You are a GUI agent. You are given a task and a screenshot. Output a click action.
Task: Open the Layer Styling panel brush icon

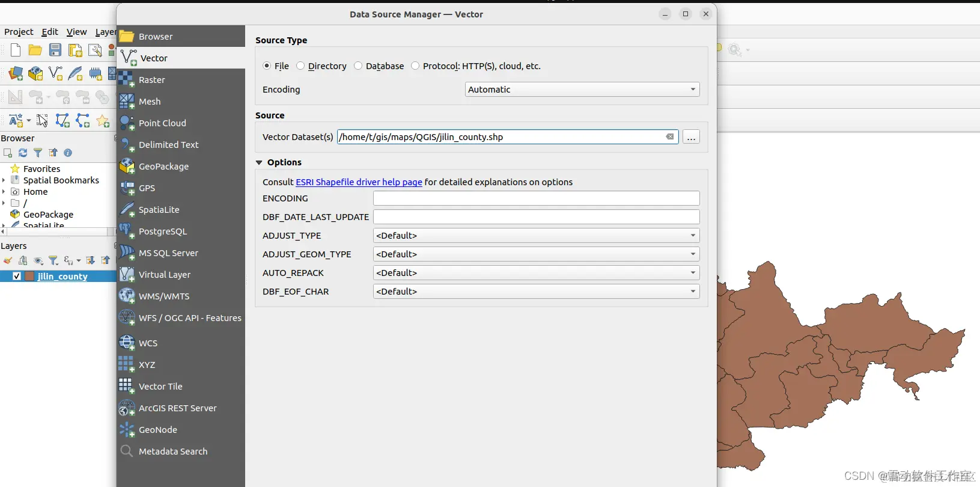point(8,260)
